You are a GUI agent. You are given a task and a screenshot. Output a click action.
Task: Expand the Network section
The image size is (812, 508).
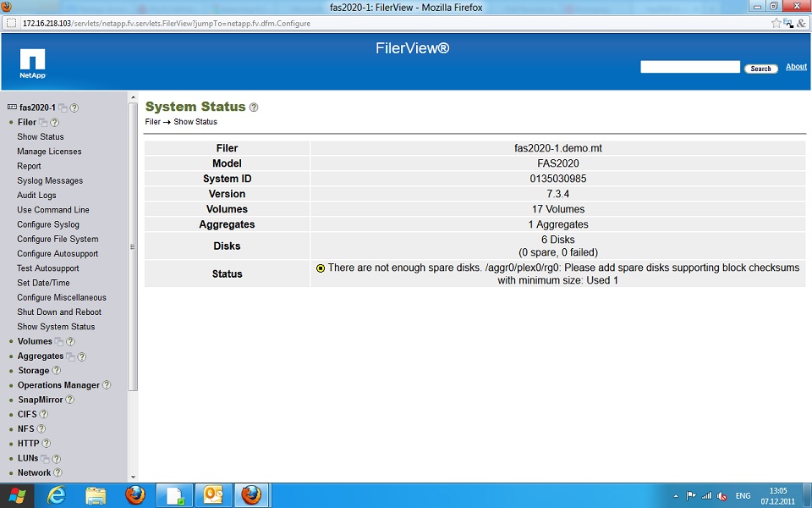tap(11, 472)
